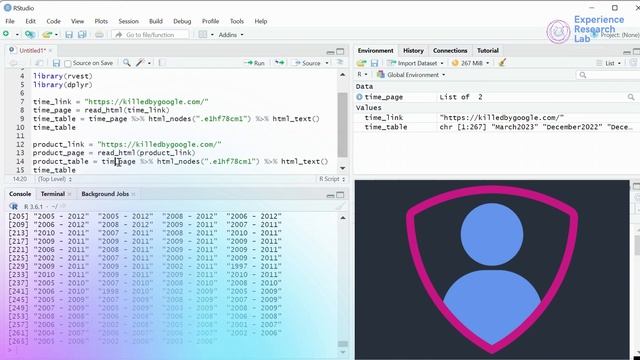Screen dimensions: 640x360
Task: Toggle the document outline icon
Action: click(340, 62)
